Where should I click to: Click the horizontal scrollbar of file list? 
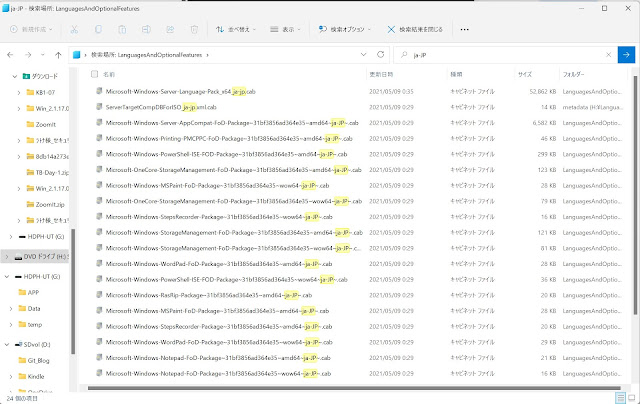[x=354, y=388]
